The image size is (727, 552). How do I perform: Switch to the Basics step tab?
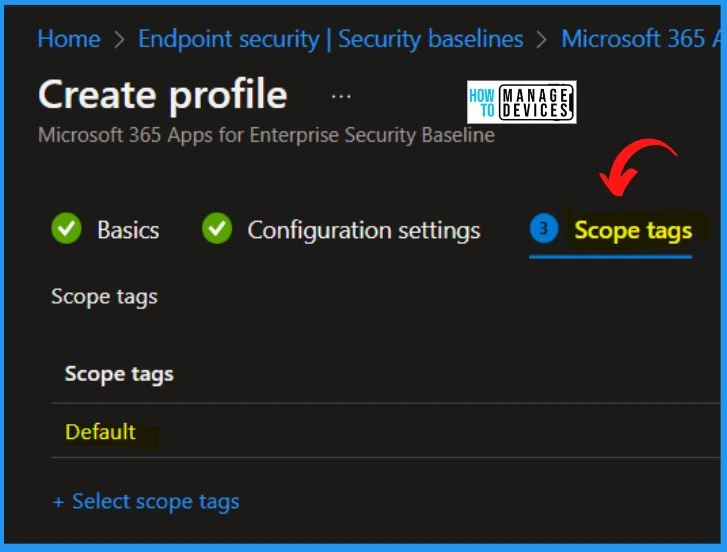[x=128, y=230]
